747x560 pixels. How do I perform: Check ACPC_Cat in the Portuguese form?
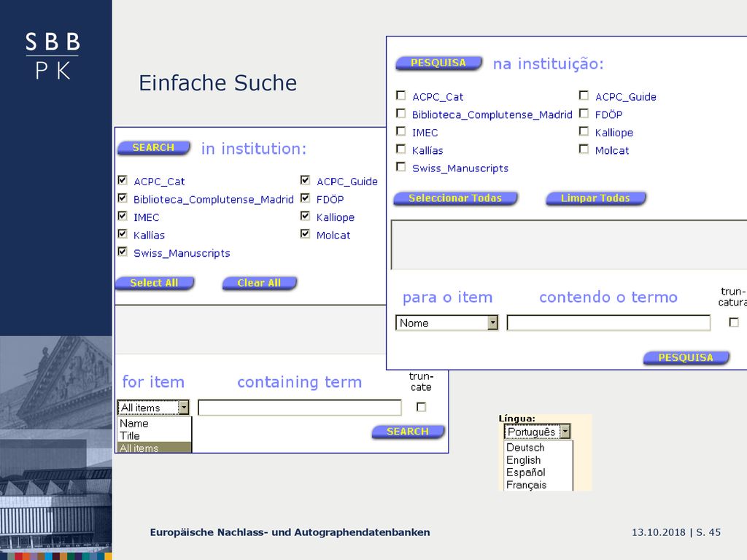[x=401, y=96]
